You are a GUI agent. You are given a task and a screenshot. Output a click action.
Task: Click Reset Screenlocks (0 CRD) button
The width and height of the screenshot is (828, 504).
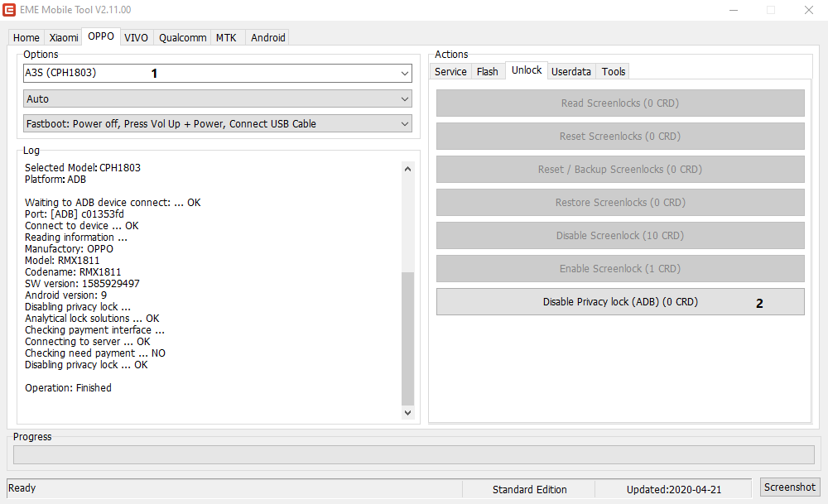tap(620, 137)
